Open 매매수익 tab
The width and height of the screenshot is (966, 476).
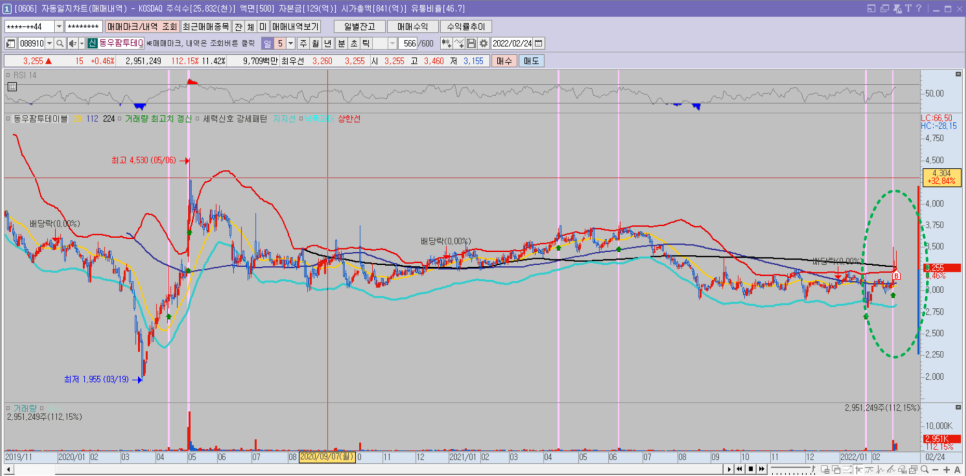[413, 26]
